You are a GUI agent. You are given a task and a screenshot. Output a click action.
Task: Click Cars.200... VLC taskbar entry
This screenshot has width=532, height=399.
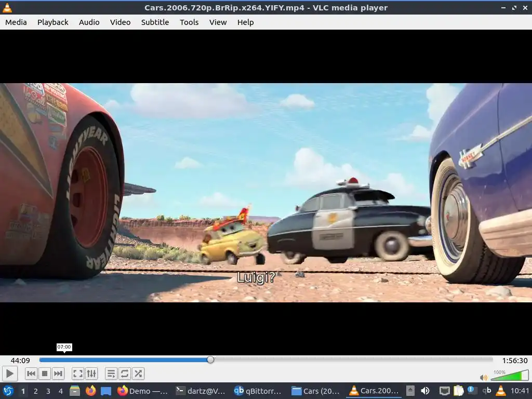coord(374,391)
